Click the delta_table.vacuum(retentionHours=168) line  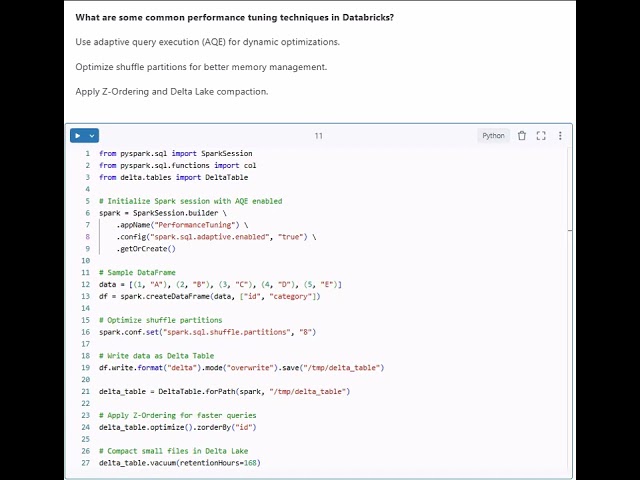pyautogui.click(x=180, y=463)
